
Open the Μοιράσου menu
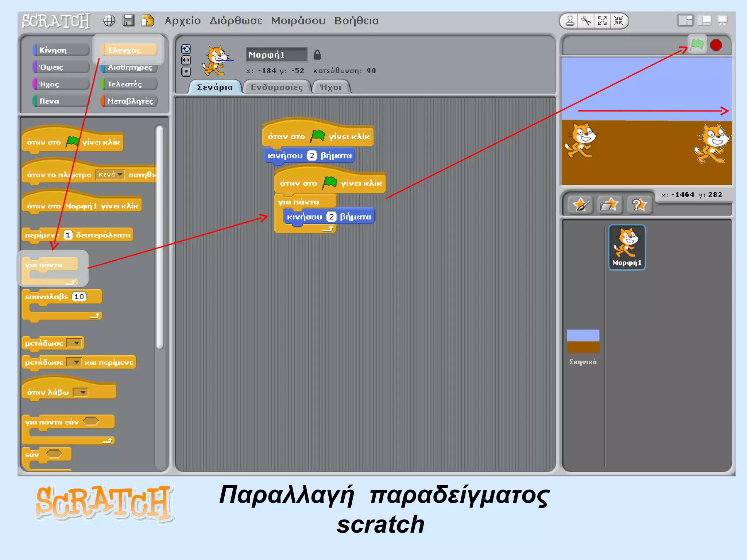(x=298, y=21)
